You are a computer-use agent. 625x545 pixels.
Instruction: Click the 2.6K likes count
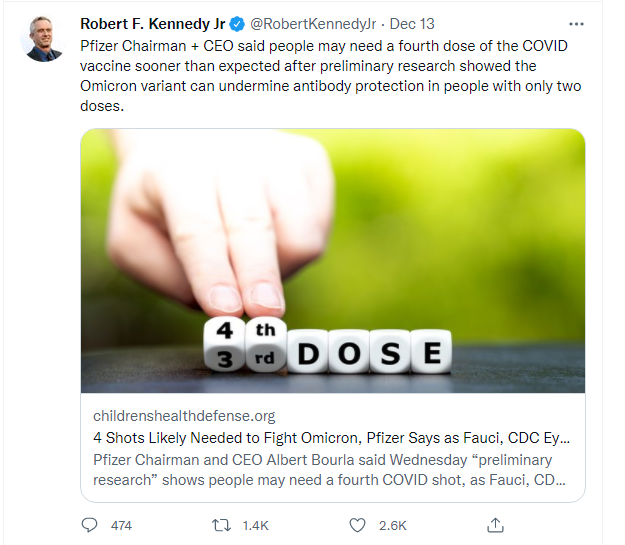pyautogui.click(x=393, y=525)
